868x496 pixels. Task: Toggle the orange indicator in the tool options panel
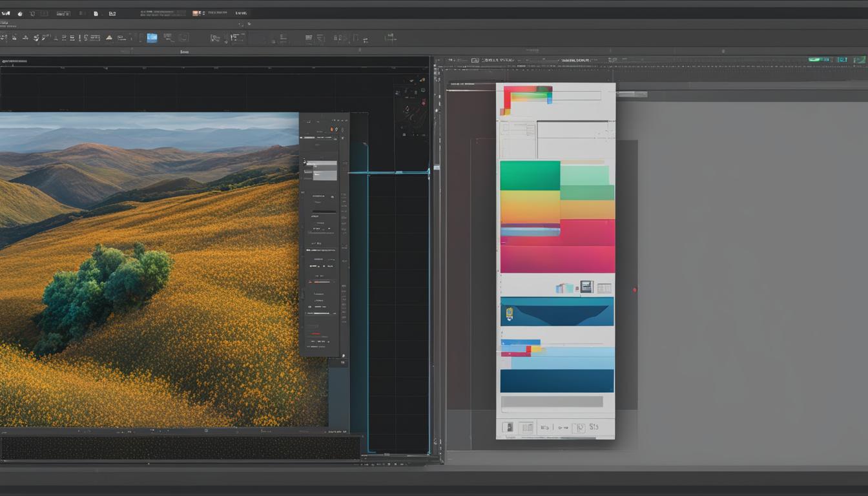[331, 128]
